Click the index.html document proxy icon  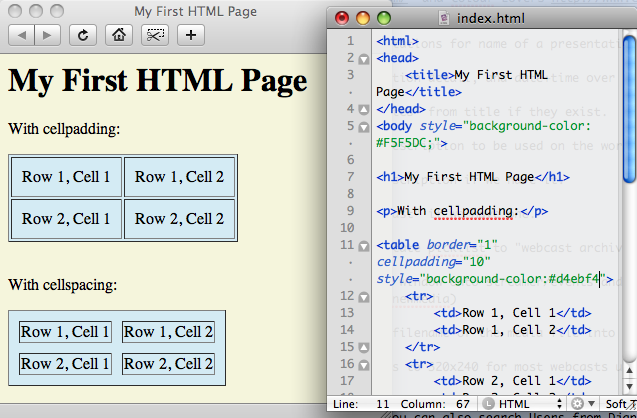(444, 18)
